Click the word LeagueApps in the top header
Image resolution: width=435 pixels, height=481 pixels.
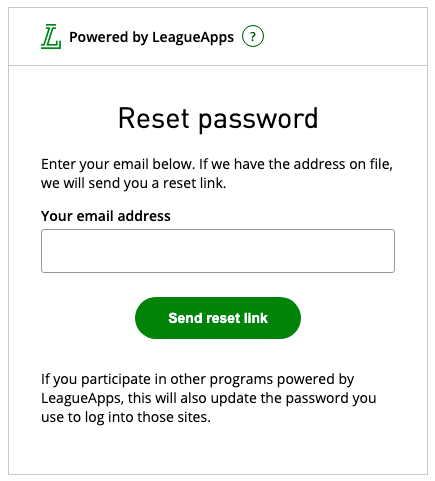[x=193, y=38]
